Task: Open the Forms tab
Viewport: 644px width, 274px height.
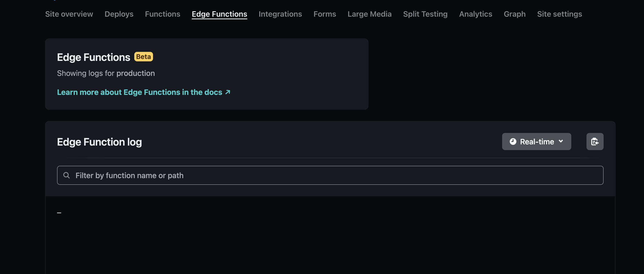Action: (325, 14)
